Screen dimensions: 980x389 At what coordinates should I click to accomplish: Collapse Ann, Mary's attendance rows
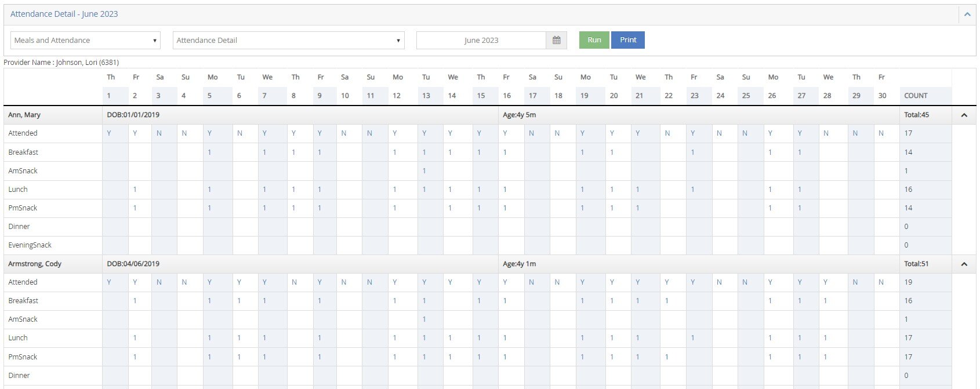click(964, 115)
